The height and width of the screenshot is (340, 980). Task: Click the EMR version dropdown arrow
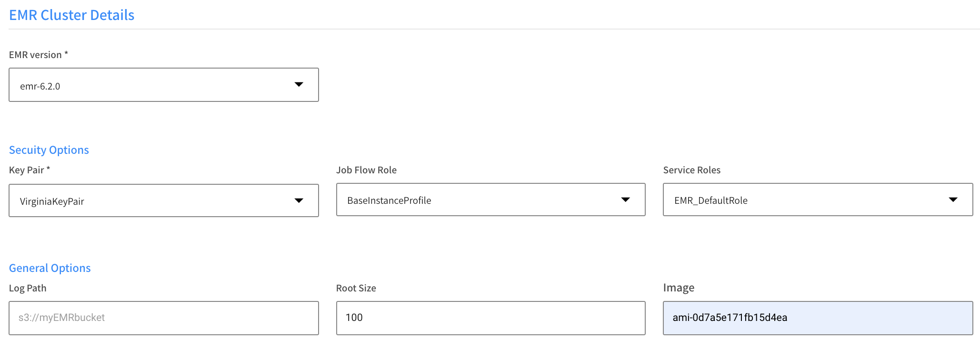point(299,85)
